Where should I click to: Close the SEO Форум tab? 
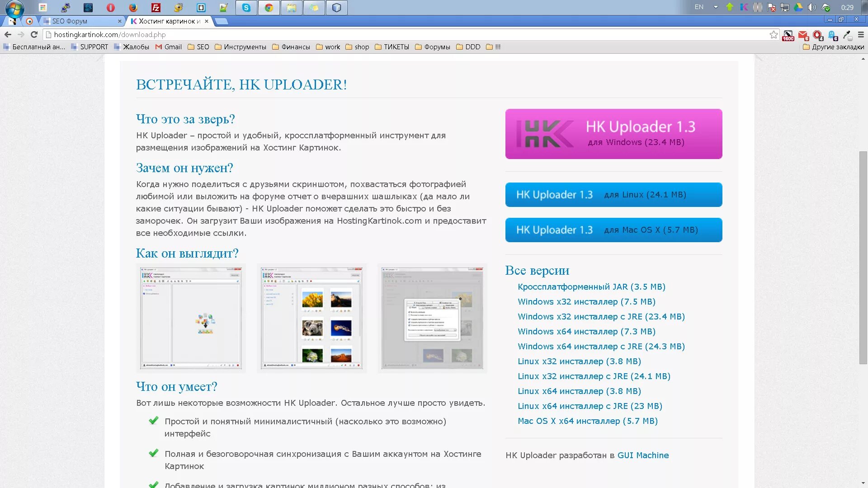tap(119, 21)
